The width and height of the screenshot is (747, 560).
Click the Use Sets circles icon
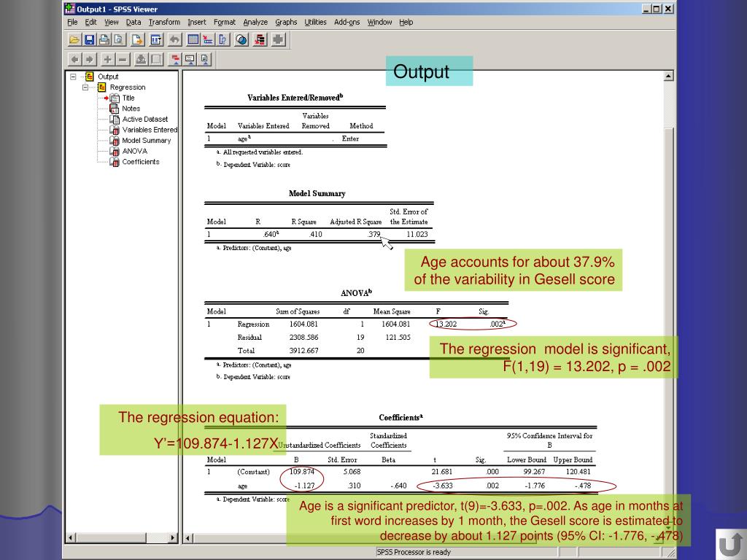241,39
